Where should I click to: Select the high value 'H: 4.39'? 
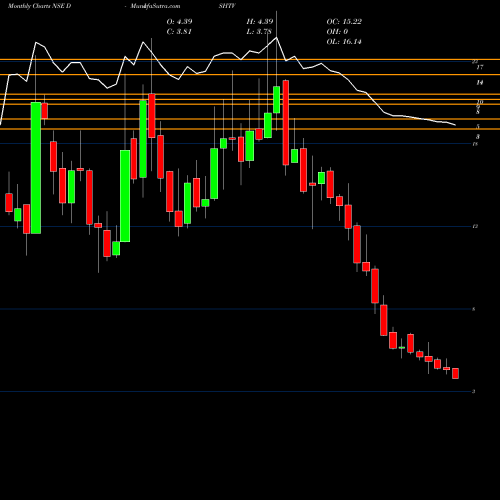pos(260,22)
